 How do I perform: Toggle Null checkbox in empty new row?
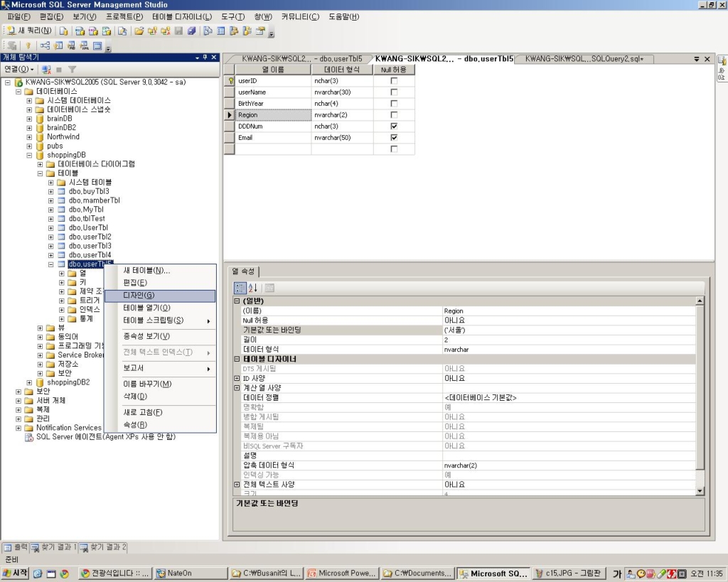point(394,149)
